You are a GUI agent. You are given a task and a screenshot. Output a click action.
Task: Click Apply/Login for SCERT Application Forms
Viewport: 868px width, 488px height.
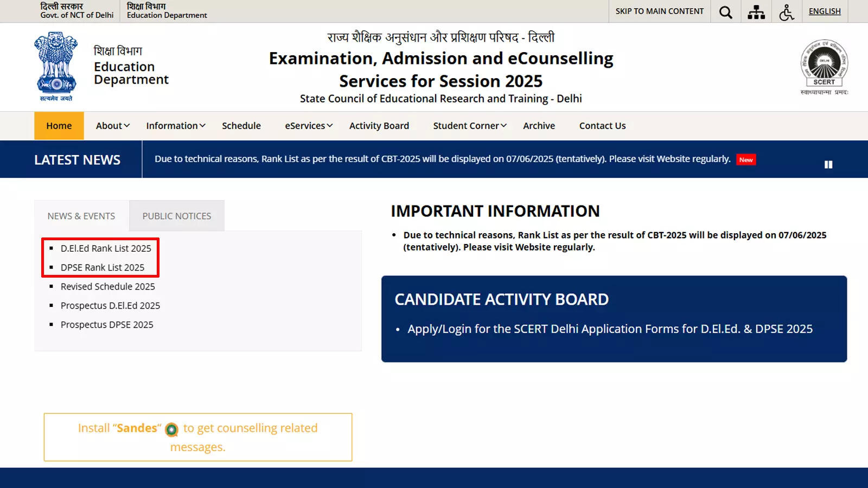pyautogui.click(x=610, y=329)
